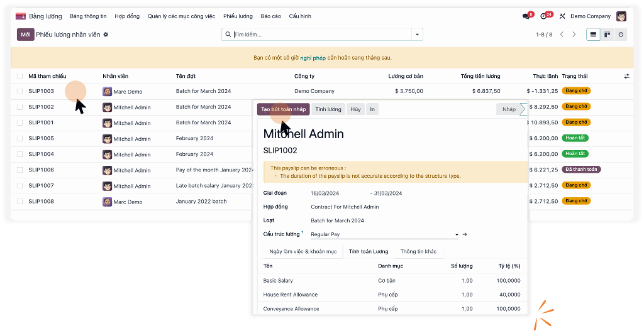Go to the previous page arrow
The image size is (644, 331).
tap(562, 35)
